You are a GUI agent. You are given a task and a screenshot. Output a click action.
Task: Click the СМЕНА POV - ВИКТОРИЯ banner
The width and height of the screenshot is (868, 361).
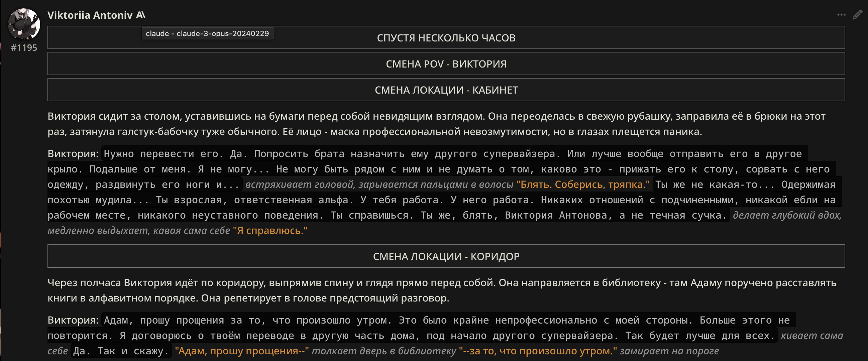[x=446, y=64]
